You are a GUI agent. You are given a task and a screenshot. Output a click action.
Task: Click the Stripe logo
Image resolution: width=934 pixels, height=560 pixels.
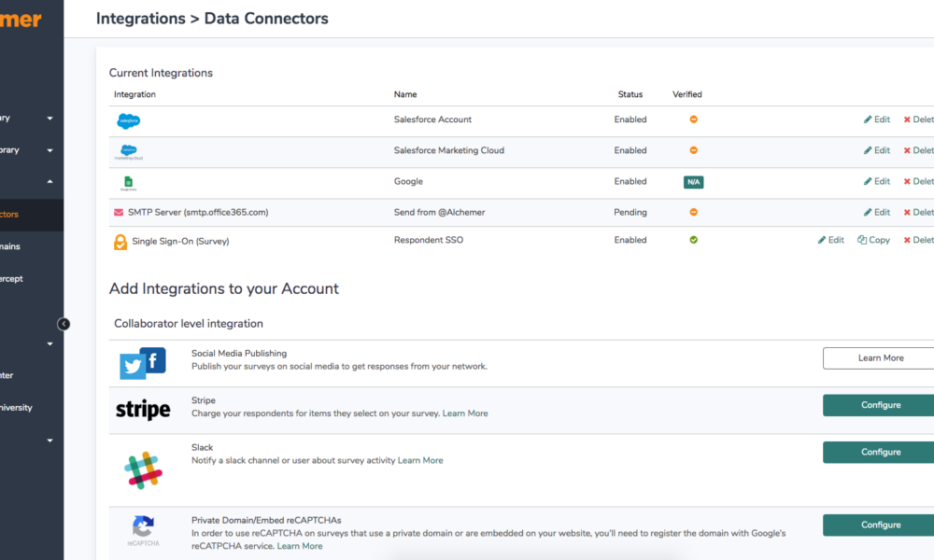143,410
